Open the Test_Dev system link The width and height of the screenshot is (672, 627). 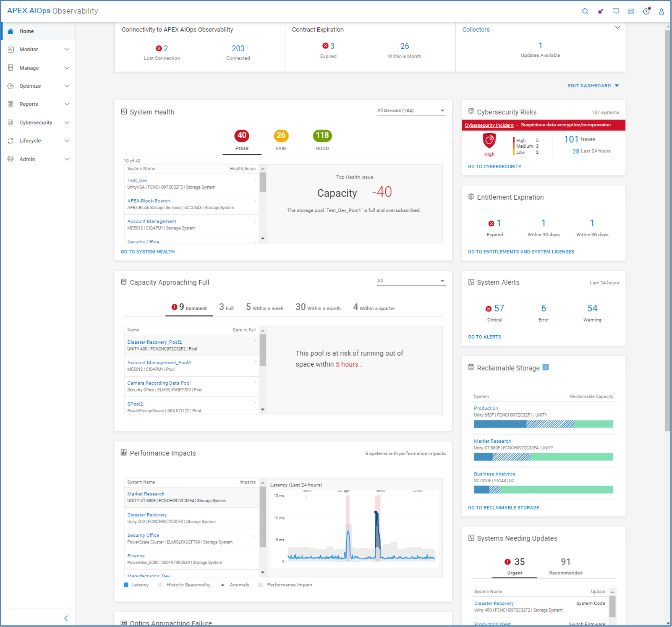(137, 181)
